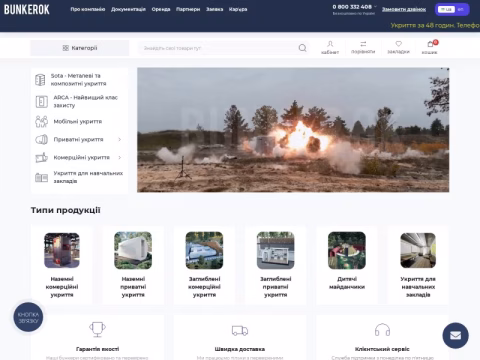Screen dimensions: 480x360
Task: Open the Партнери menu item
Action: click(x=188, y=9)
